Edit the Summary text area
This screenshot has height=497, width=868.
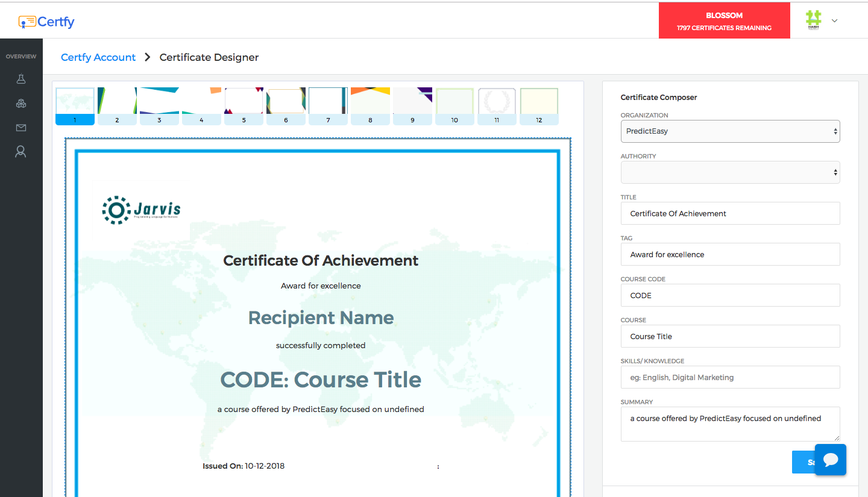[730, 424]
